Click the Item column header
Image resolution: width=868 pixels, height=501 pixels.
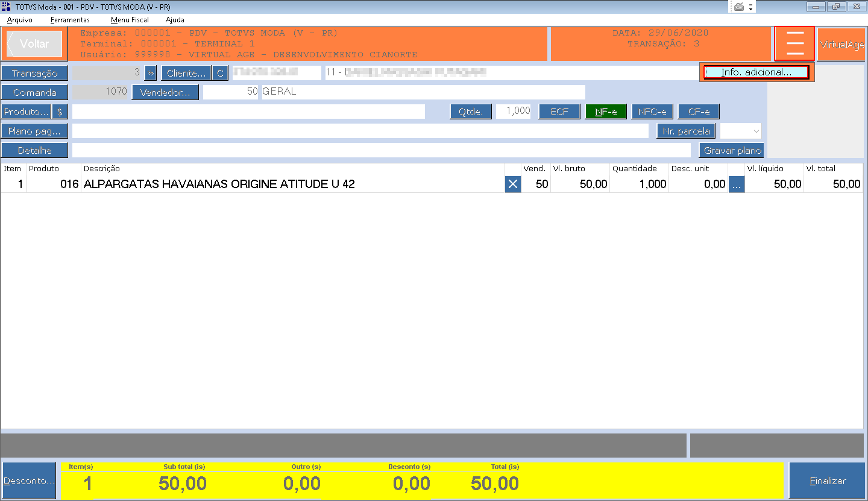click(x=12, y=169)
